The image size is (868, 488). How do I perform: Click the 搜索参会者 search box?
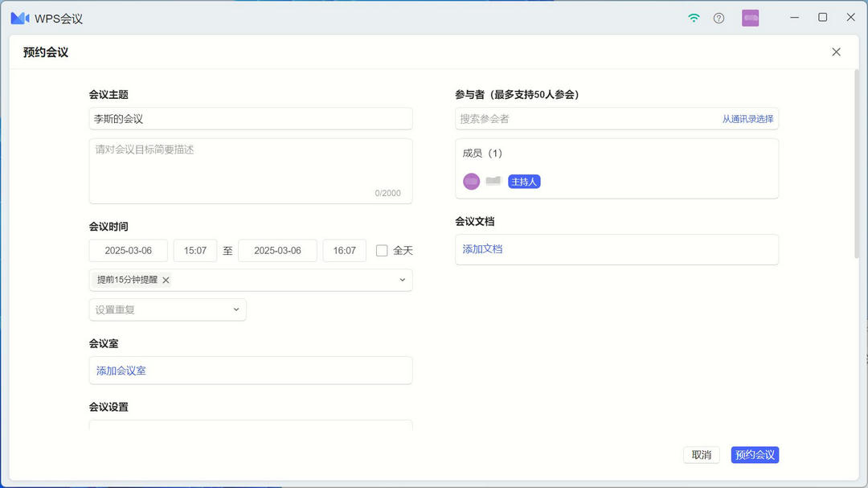[563, 118]
